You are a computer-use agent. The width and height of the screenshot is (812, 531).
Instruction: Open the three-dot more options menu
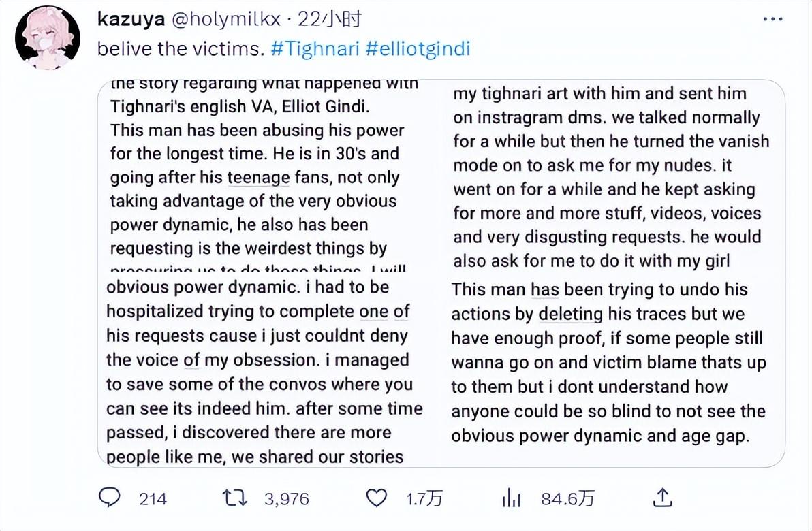coord(772,20)
